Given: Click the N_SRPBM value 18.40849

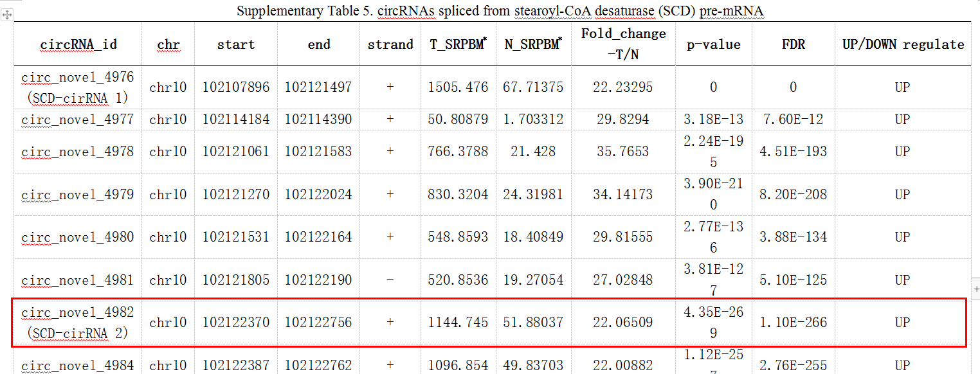Looking at the screenshot, I should tap(533, 237).
